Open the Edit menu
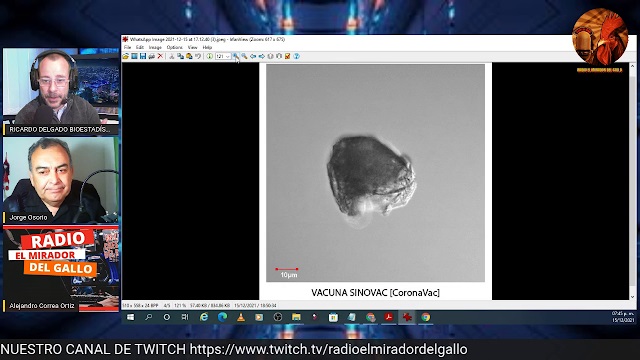 pyautogui.click(x=140, y=47)
